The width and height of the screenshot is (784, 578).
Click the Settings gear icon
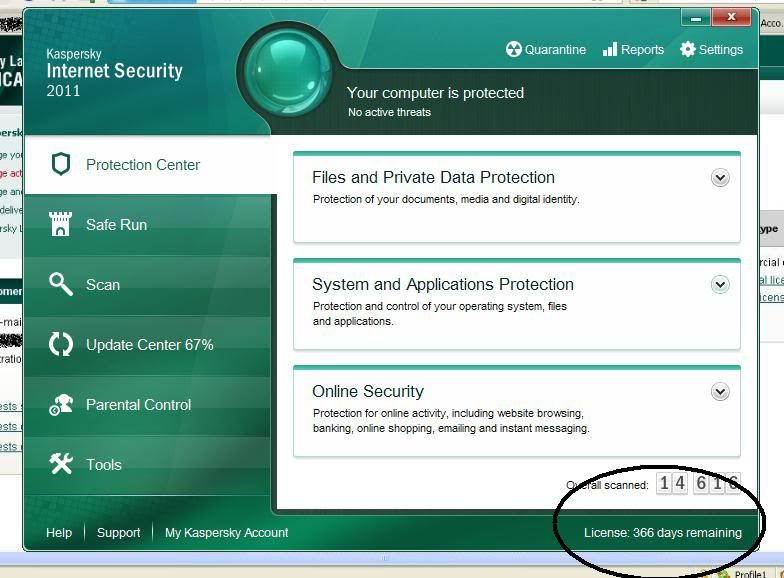click(688, 49)
